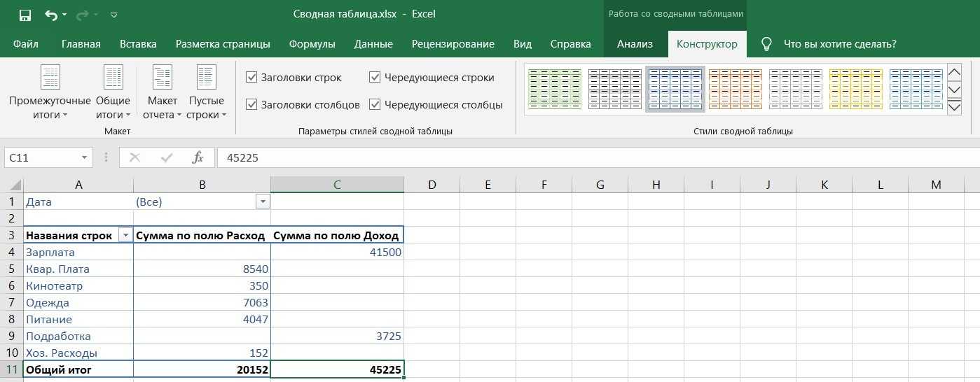Image resolution: width=980 pixels, height=382 pixels.
Task: Switch to the Анализ pivot tab
Action: (x=635, y=43)
